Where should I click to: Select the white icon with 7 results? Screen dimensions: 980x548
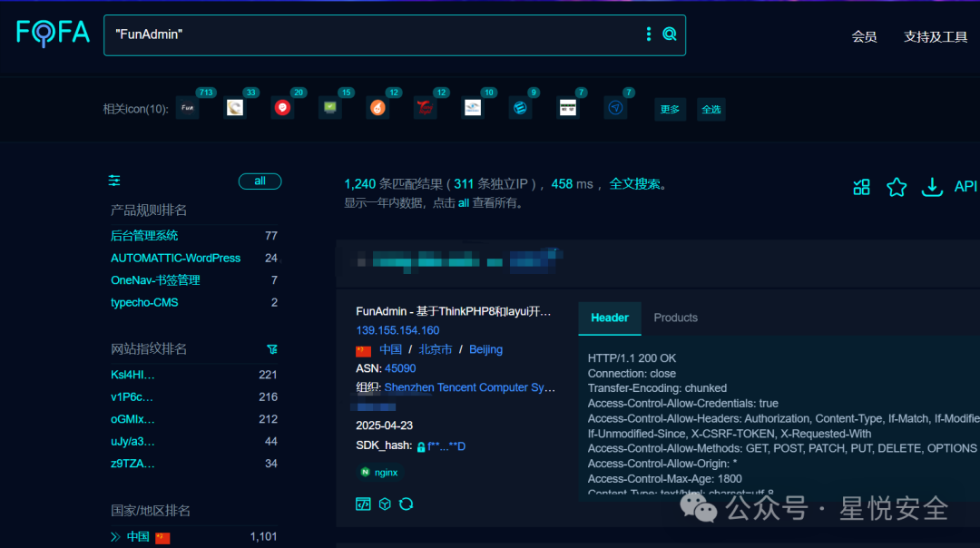[567, 108]
